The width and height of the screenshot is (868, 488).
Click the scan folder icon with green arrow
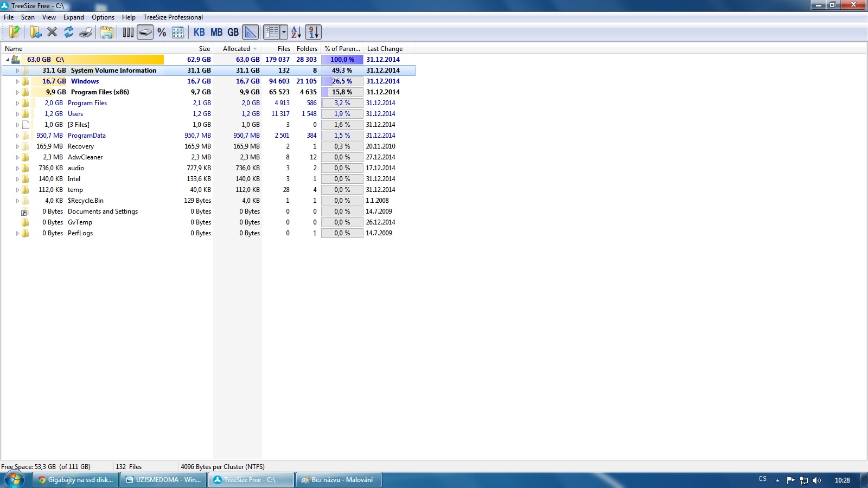coord(14,32)
